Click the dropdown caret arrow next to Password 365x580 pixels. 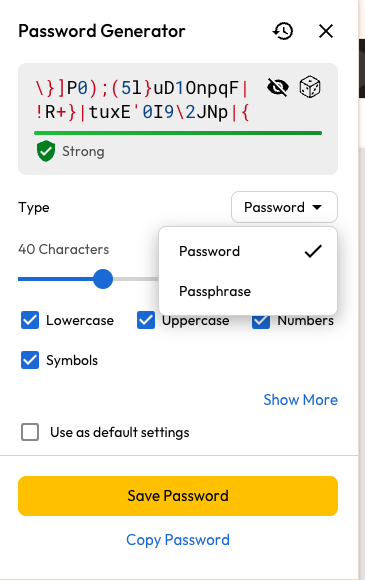(317, 207)
